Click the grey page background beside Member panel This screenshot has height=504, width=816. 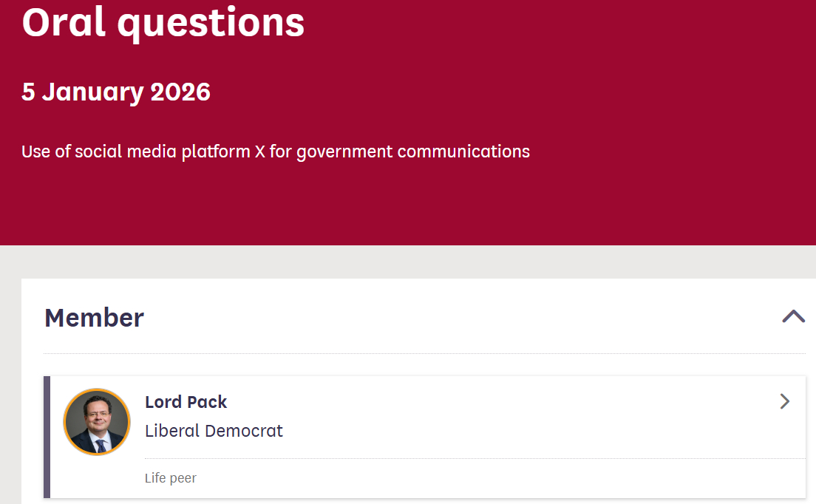[x=10, y=370]
